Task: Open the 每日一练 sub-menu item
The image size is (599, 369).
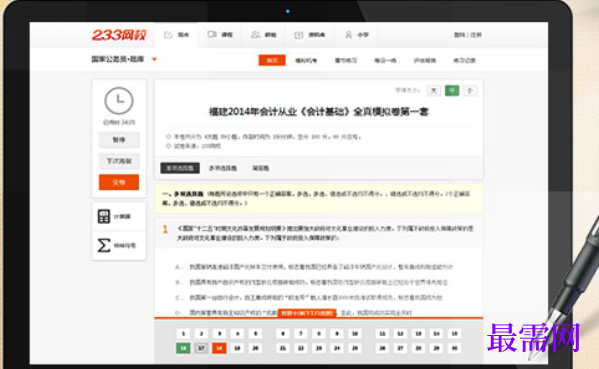Action: [385, 60]
